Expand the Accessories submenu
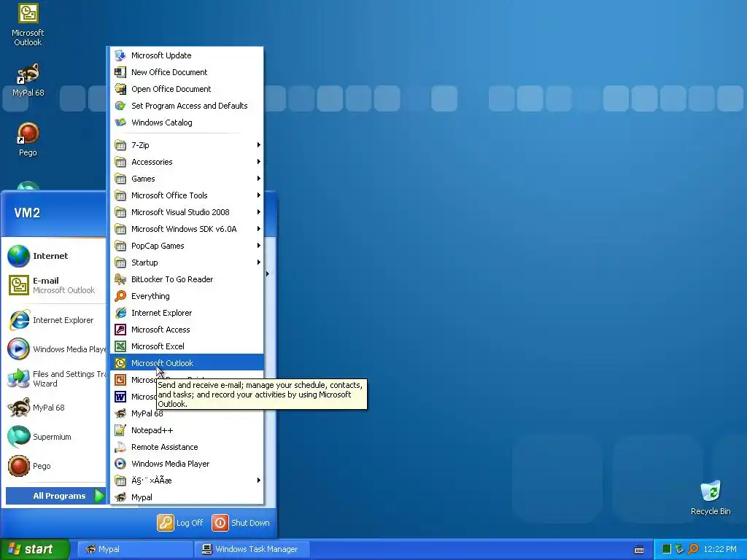 tap(187, 162)
